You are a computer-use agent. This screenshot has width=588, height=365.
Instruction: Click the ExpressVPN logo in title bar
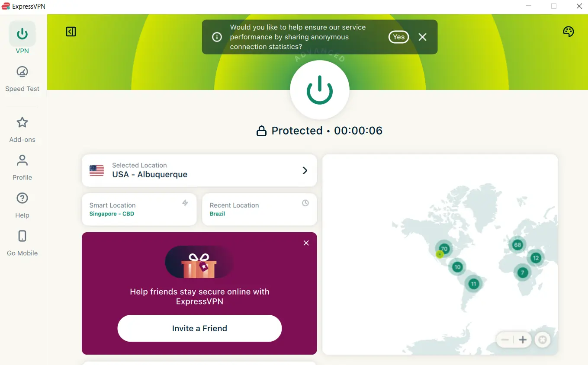(x=6, y=6)
